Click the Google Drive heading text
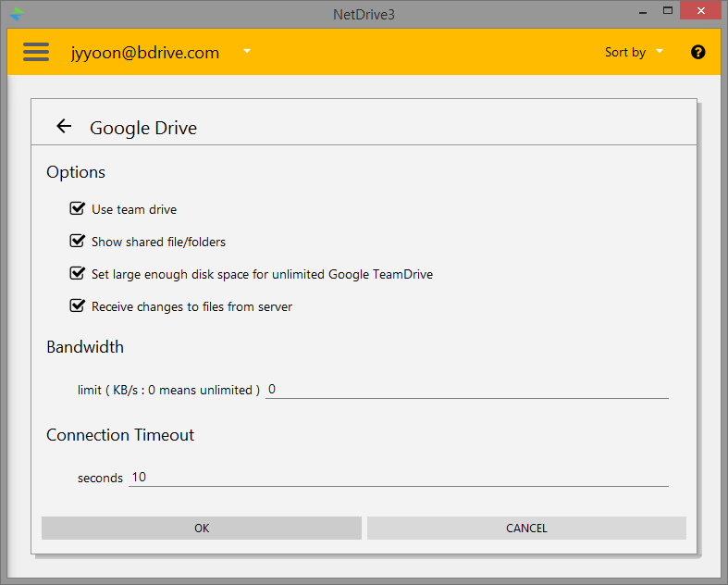The image size is (728, 585). [x=143, y=128]
